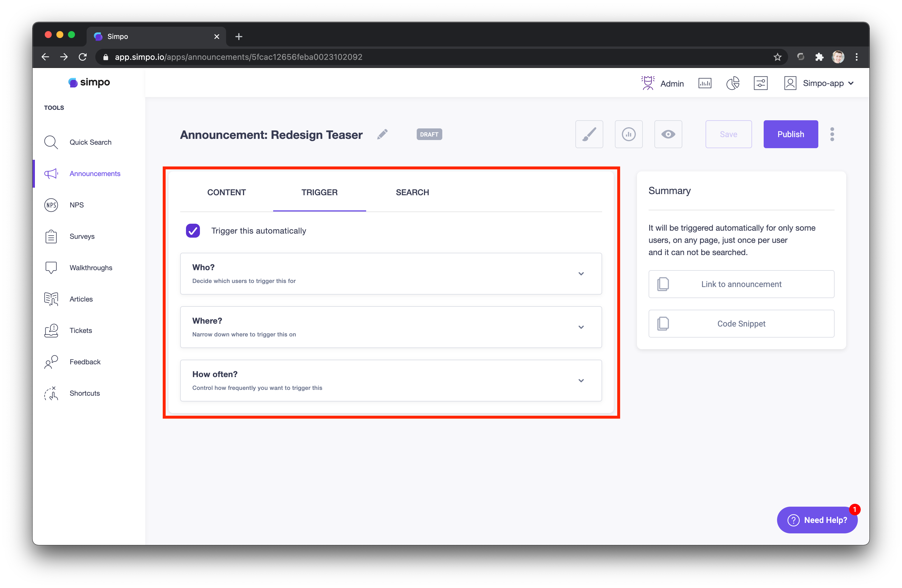Open a new browser tab
This screenshot has width=902, height=588.
click(239, 37)
